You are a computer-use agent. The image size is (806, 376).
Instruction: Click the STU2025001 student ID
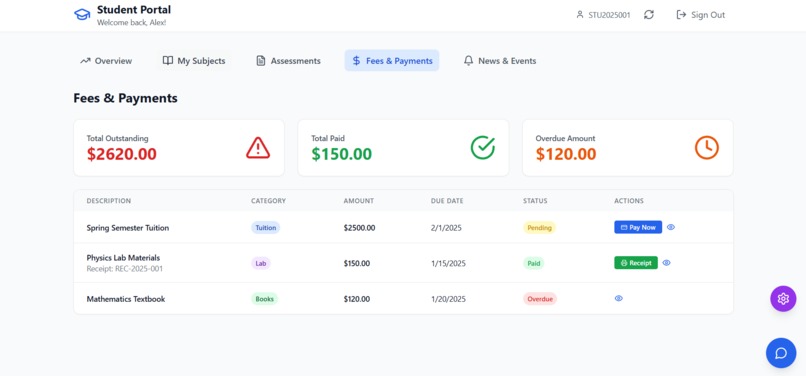point(609,15)
